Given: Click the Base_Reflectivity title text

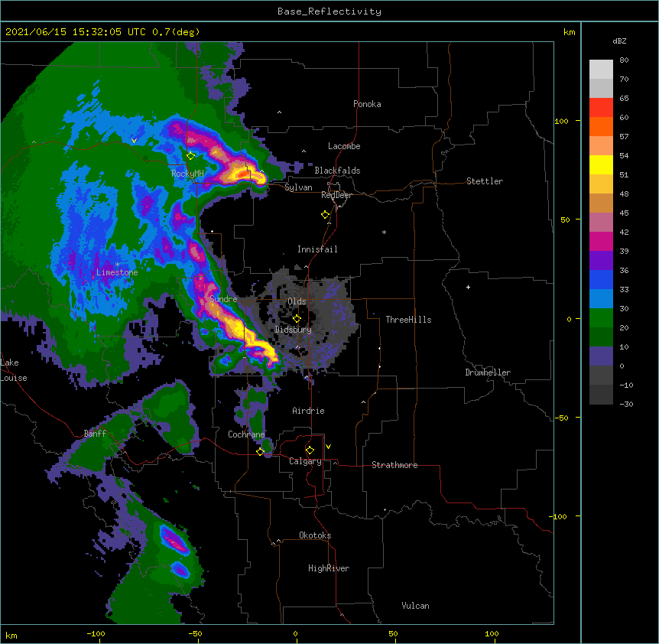Looking at the screenshot, I should point(329,11).
